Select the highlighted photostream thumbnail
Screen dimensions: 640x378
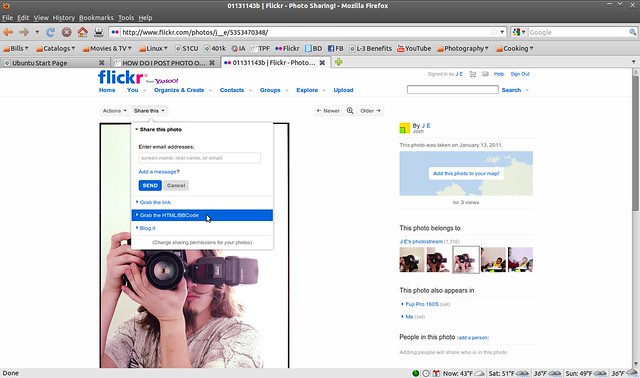[x=466, y=259]
